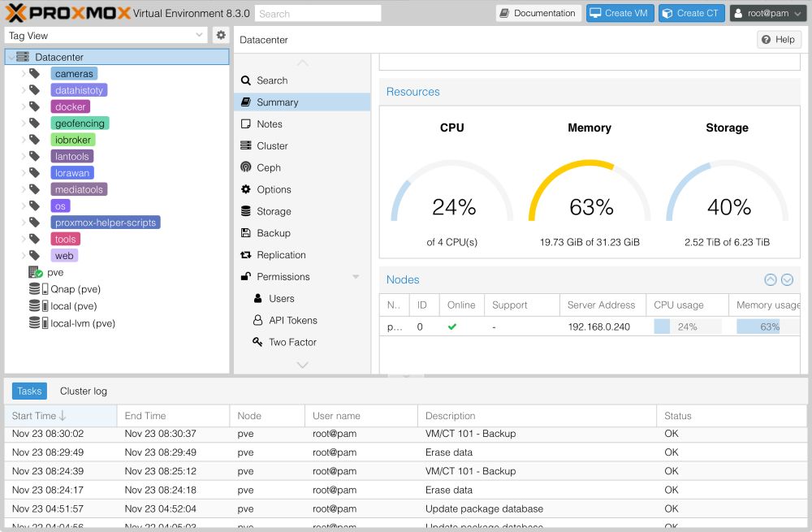Switch to the Tasks tab
Image resolution: width=812 pixels, height=532 pixels.
[x=29, y=391]
